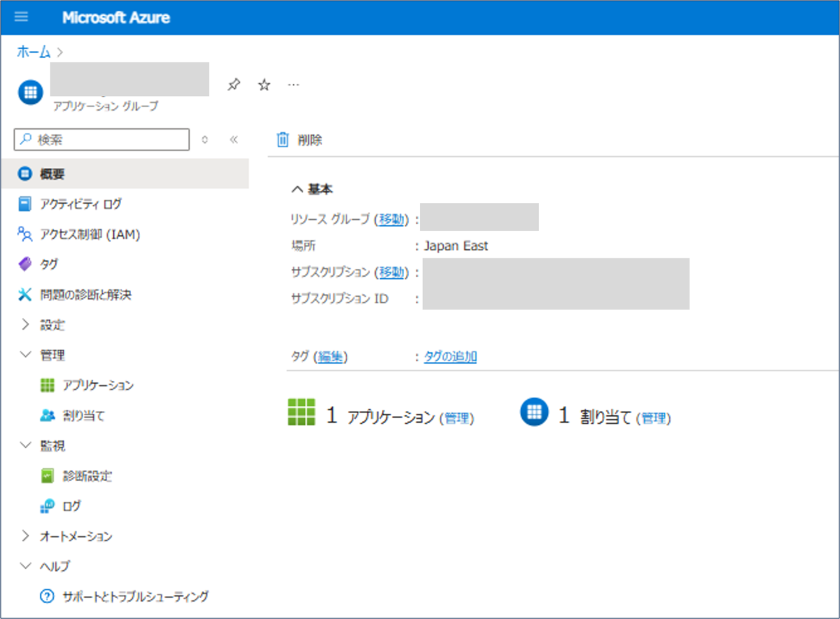Click the large blue assignments icon
Viewport: 840px width, 619px height.
534,412
